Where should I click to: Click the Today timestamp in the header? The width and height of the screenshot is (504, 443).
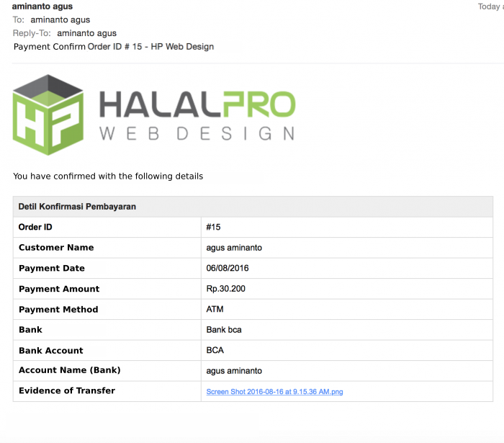click(x=490, y=6)
